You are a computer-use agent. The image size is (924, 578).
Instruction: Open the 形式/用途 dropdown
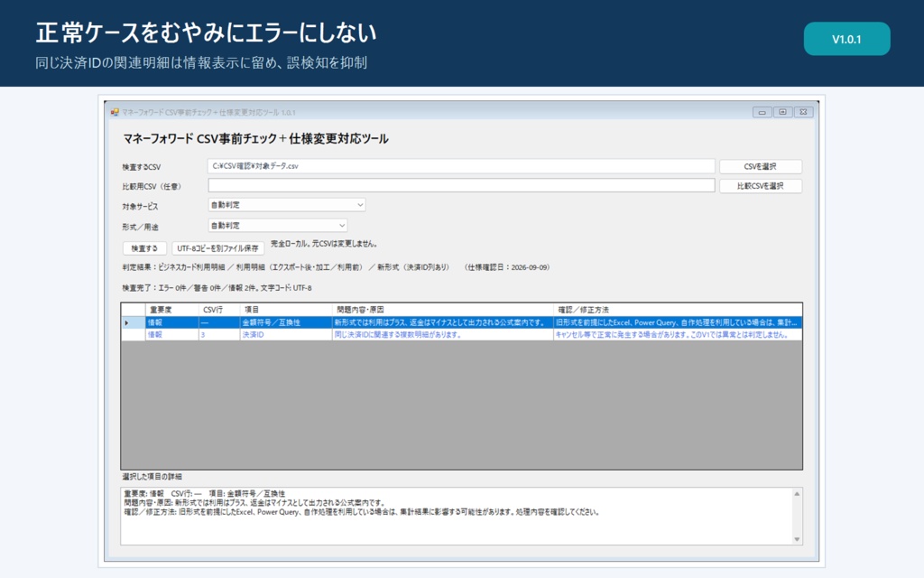278,225
